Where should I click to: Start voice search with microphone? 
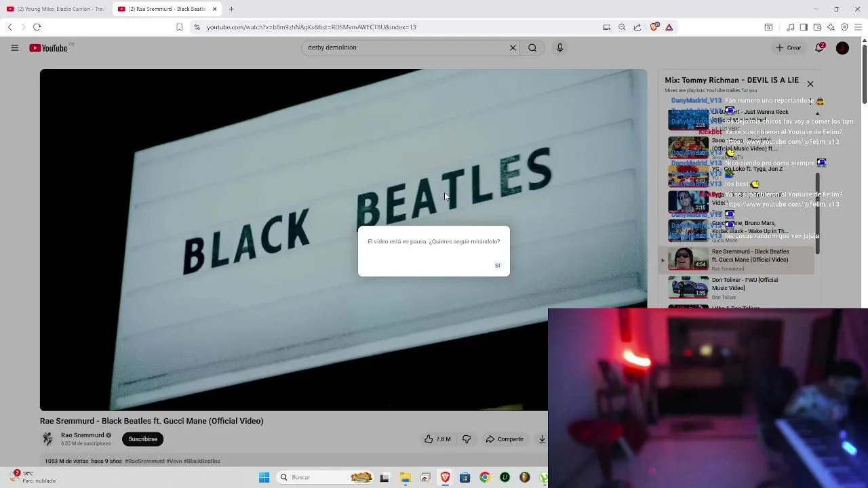click(559, 47)
